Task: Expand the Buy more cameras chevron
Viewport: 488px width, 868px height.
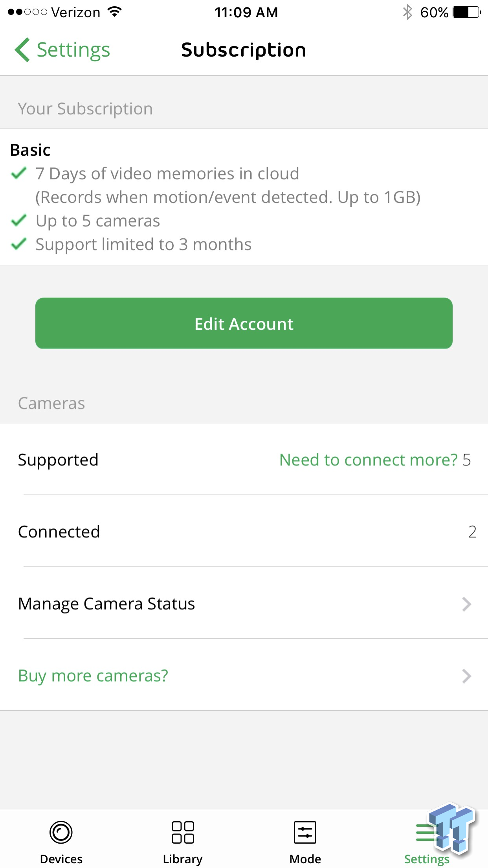Action: [466, 676]
